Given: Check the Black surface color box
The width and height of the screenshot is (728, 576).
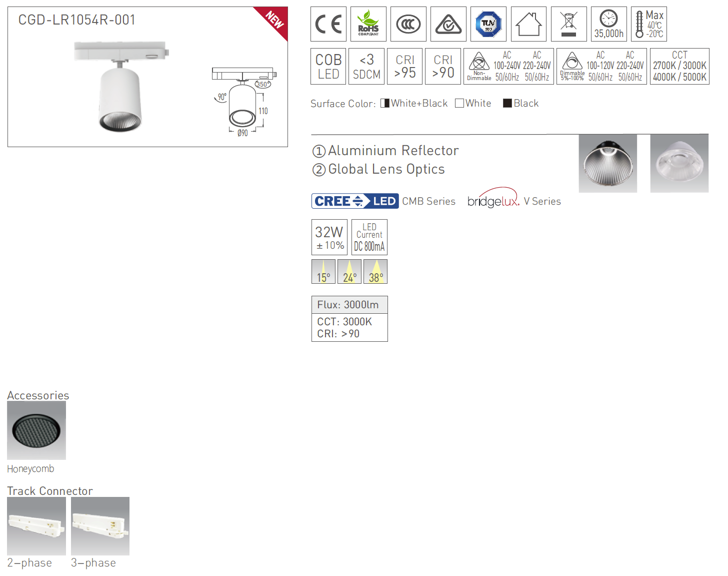Looking at the screenshot, I should tap(507, 103).
